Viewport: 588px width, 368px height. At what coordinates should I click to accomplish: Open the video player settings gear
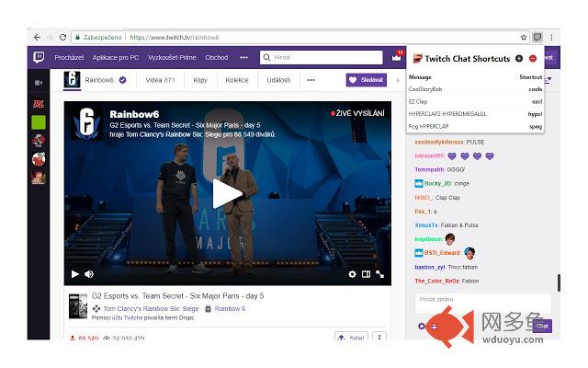[x=352, y=274]
